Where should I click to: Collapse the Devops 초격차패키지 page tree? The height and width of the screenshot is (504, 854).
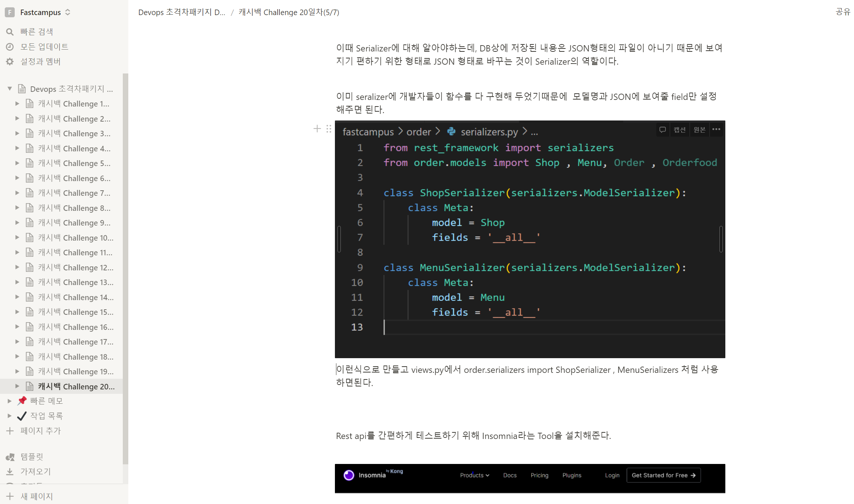coord(10,89)
